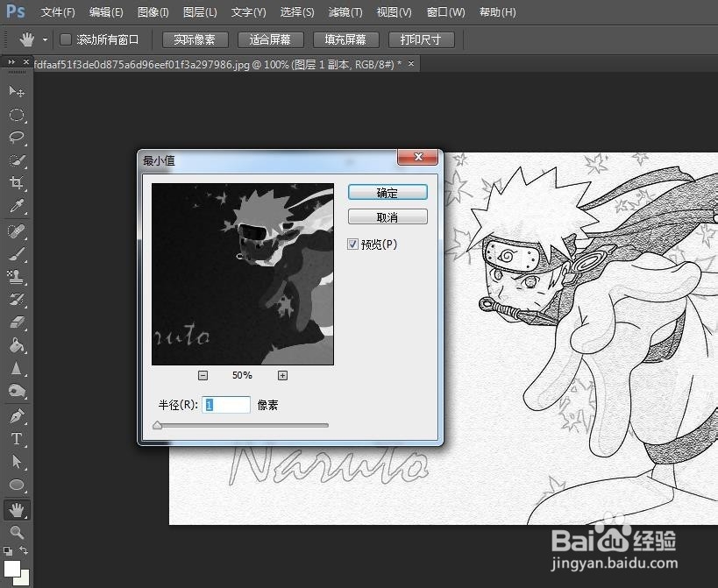Select the Type tool
The width and height of the screenshot is (718, 588).
click(x=17, y=439)
